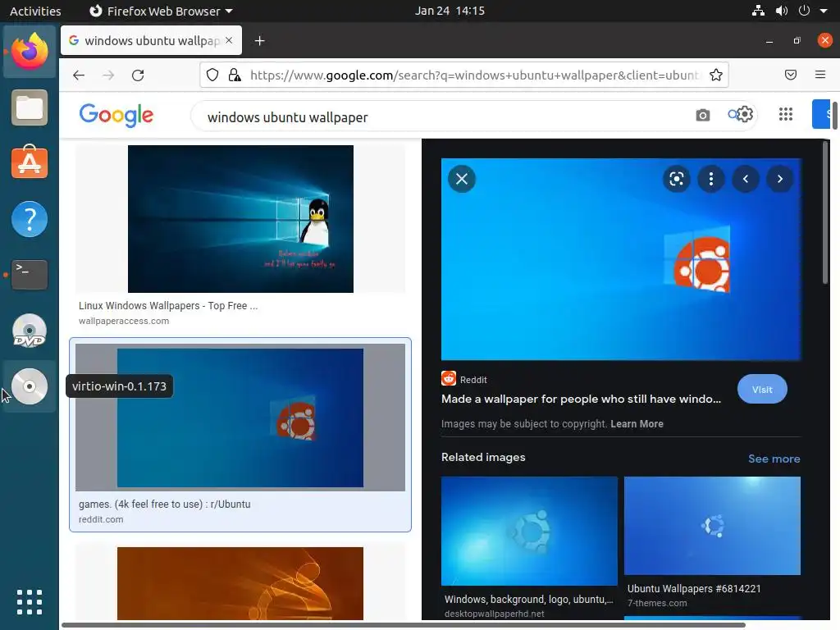Expand Firefox Web Browser app menu
Image resolution: width=840 pixels, height=630 pixels.
(x=161, y=11)
